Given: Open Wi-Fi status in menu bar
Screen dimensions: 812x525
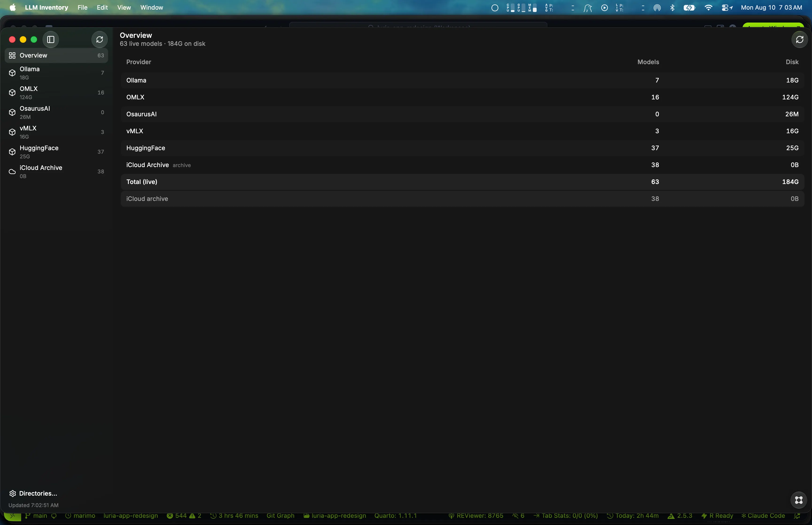Looking at the screenshot, I should click(708, 8).
